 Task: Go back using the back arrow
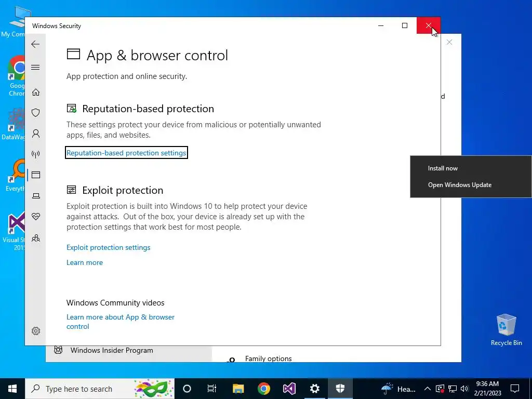[35, 44]
